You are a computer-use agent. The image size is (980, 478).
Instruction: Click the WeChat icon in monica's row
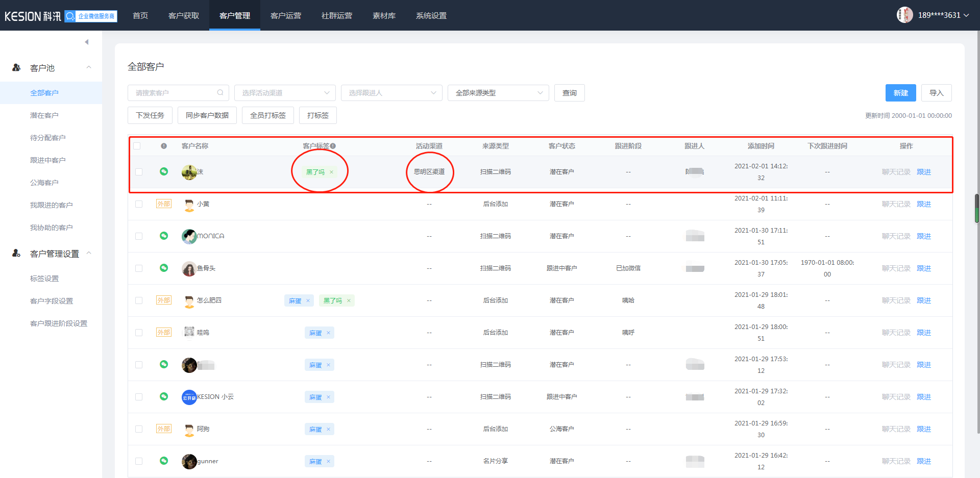[164, 236]
